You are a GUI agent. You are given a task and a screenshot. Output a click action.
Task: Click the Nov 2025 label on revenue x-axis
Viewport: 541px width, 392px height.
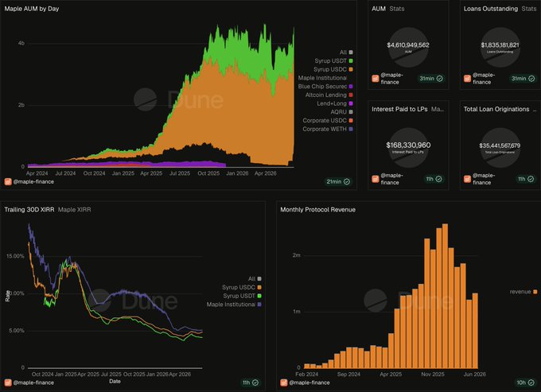coord(433,374)
